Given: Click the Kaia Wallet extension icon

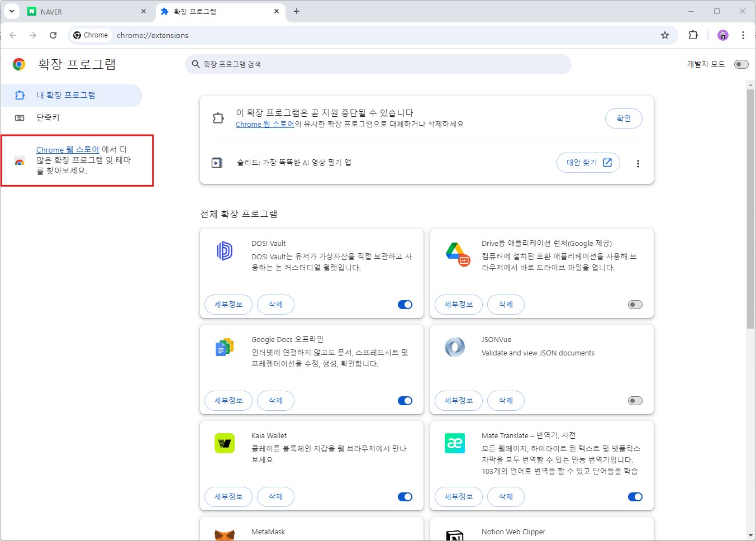Looking at the screenshot, I should (x=225, y=443).
